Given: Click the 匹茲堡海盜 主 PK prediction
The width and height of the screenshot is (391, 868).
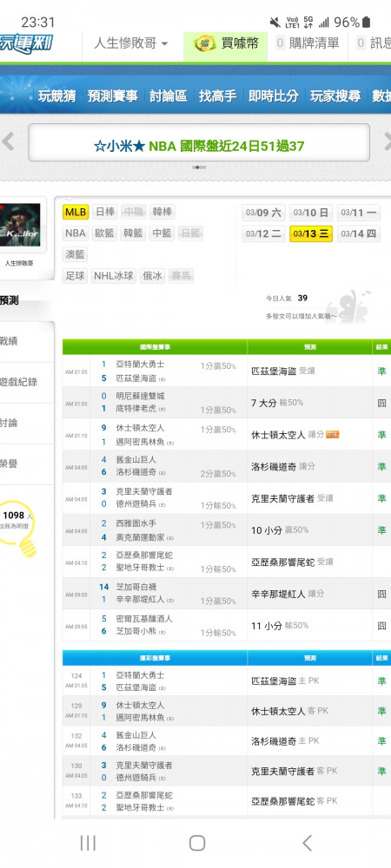Looking at the screenshot, I should pos(285,681).
